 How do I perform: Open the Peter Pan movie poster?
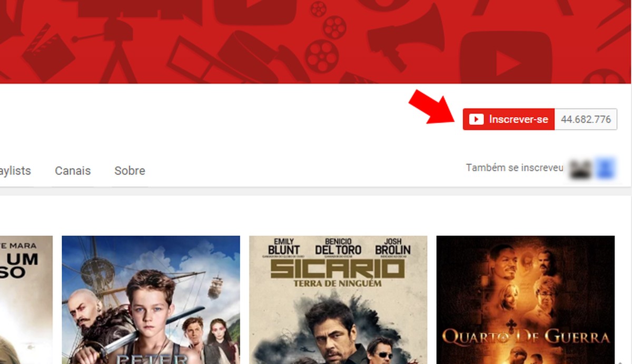pyautogui.click(x=151, y=300)
